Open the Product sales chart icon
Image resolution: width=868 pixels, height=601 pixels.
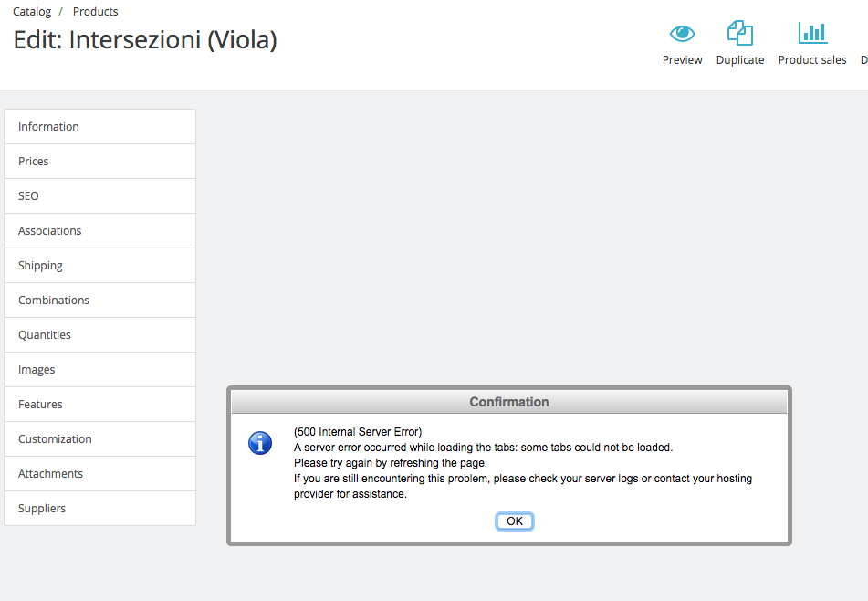(811, 34)
